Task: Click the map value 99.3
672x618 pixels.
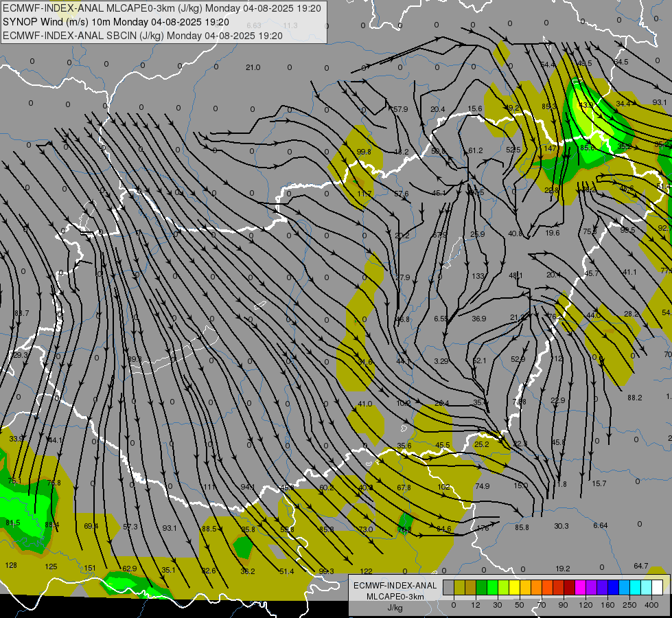Action: tap(326, 571)
